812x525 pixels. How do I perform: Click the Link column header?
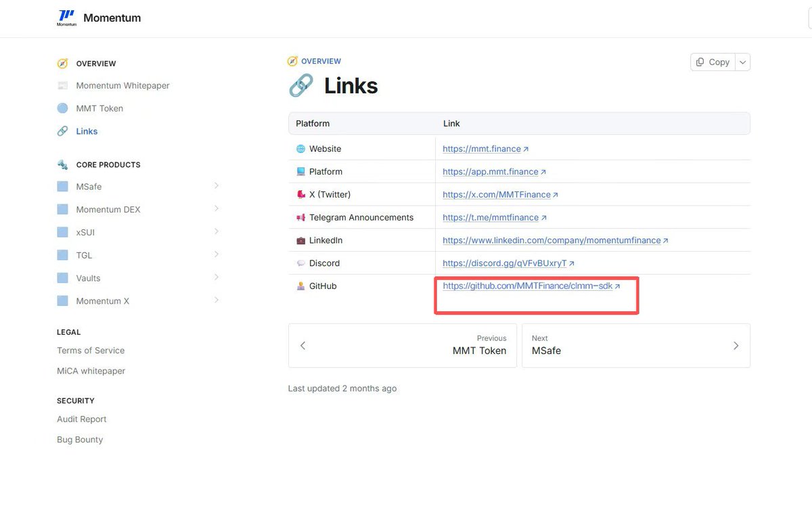click(x=451, y=124)
